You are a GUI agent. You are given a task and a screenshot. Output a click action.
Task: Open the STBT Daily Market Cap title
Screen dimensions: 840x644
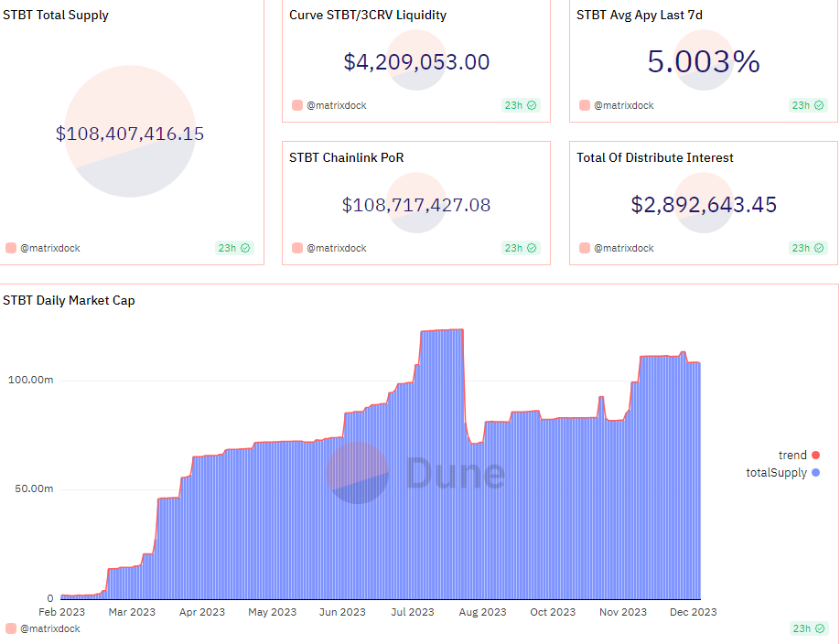69,300
